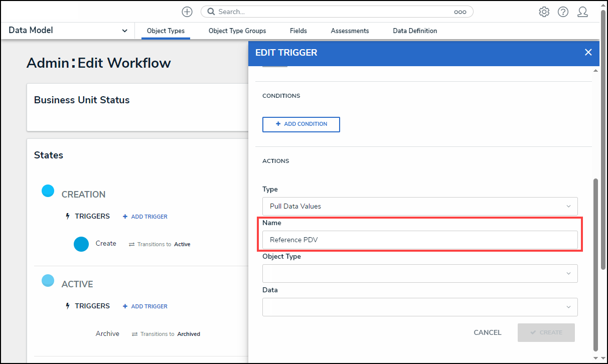Open the Type dropdown Pull Data Values
Image resolution: width=608 pixels, height=364 pixels.
point(419,206)
